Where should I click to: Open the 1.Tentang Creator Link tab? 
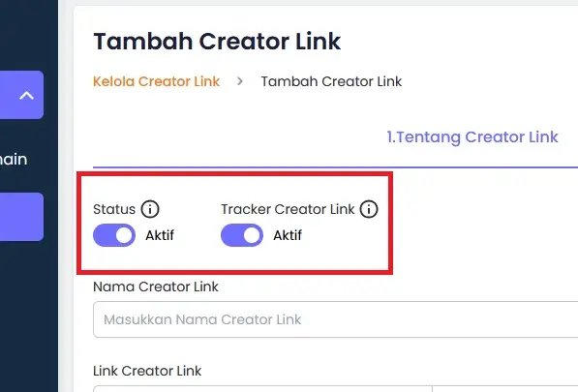click(x=472, y=137)
